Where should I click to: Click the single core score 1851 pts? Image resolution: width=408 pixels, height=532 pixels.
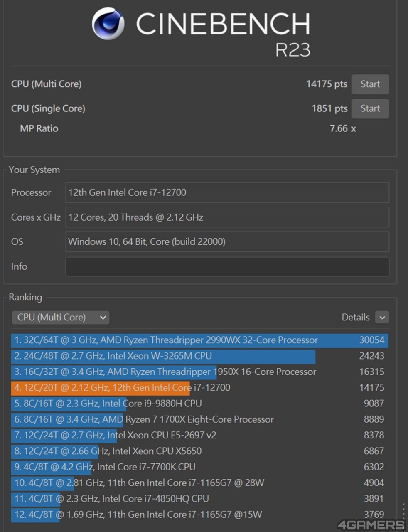click(x=329, y=108)
